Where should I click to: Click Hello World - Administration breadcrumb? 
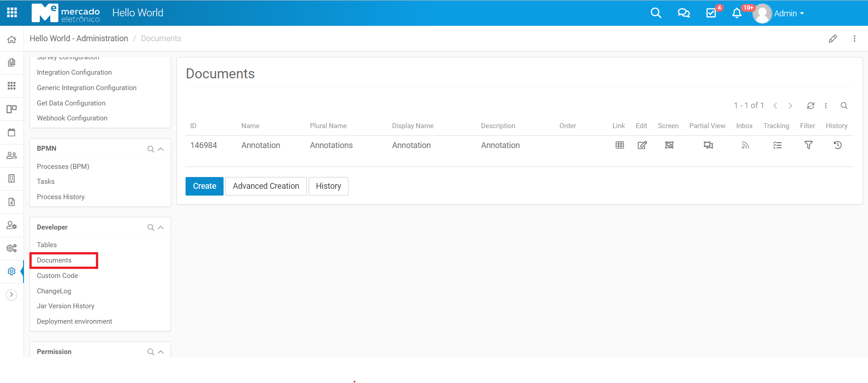(x=79, y=38)
